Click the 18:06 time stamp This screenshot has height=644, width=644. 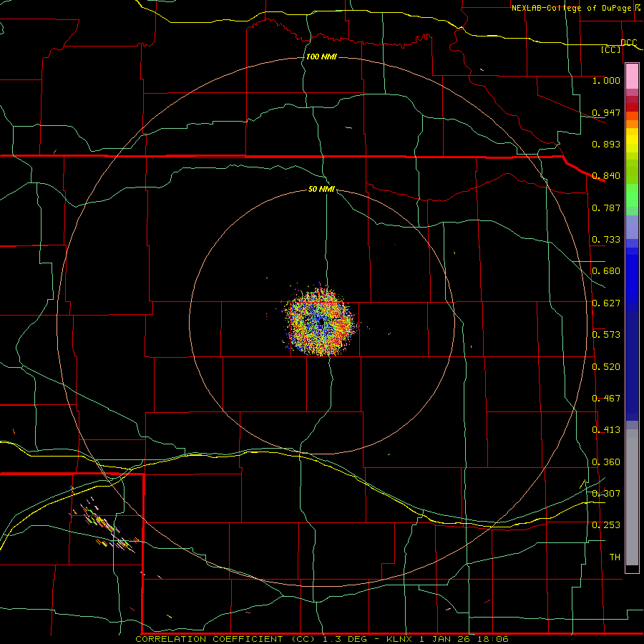click(x=493, y=639)
